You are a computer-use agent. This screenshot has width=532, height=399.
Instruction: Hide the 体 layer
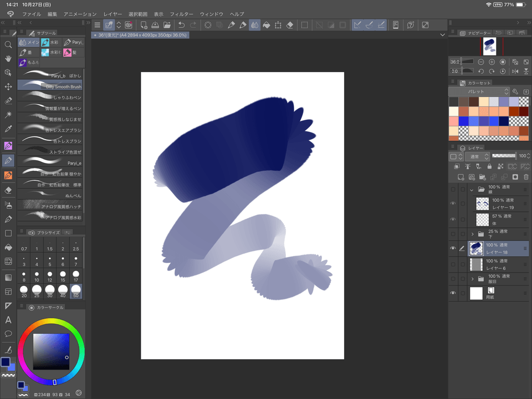[x=454, y=219]
